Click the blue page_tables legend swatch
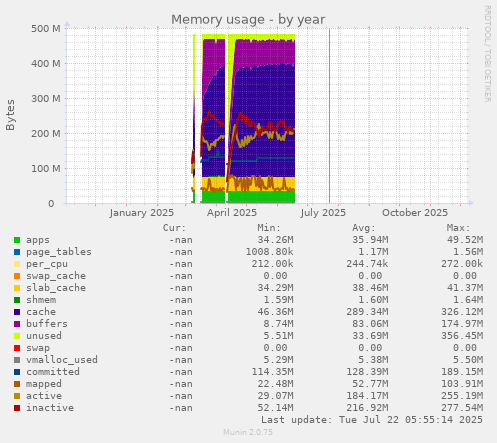The width and height of the screenshot is (497, 443). coord(17,252)
